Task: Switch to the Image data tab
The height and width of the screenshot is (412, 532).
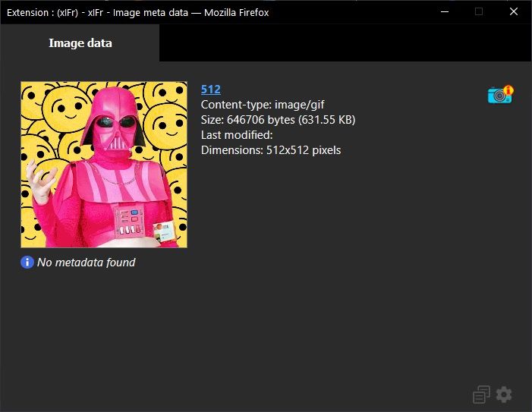Action: [80, 43]
